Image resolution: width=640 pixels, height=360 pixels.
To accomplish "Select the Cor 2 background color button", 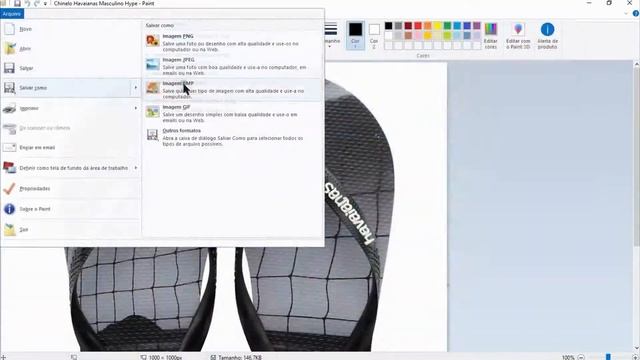I will [x=374, y=36].
